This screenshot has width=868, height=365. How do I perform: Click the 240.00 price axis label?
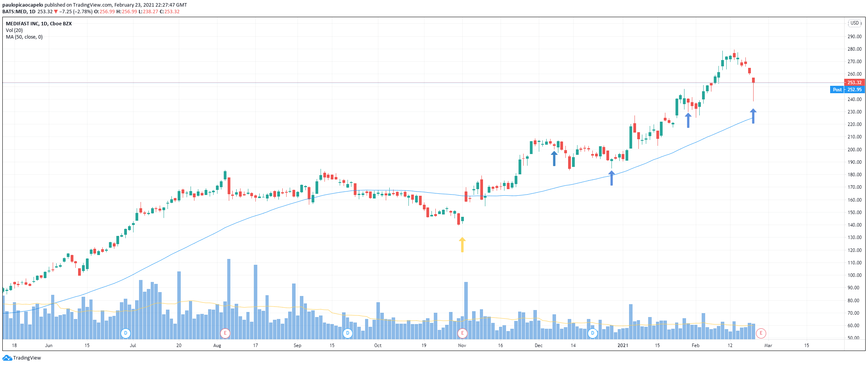[x=854, y=99]
